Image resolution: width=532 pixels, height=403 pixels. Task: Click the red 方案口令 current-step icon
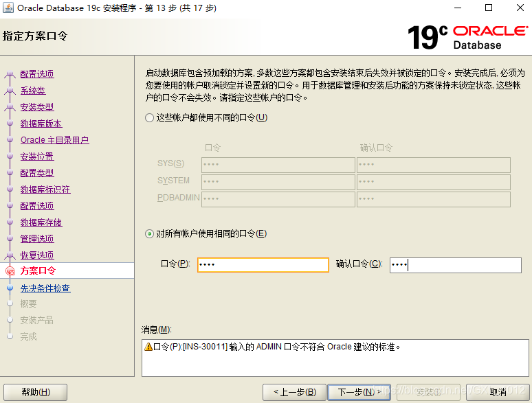(x=10, y=270)
